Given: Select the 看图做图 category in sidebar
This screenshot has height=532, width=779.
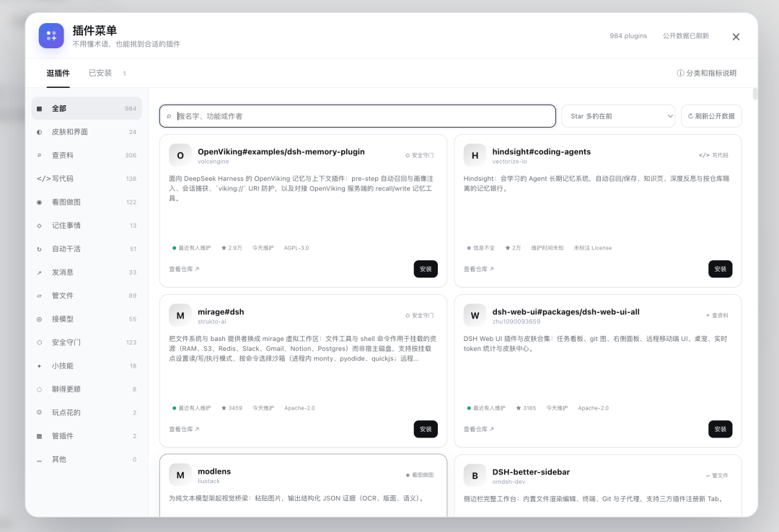Looking at the screenshot, I should click(x=87, y=202).
